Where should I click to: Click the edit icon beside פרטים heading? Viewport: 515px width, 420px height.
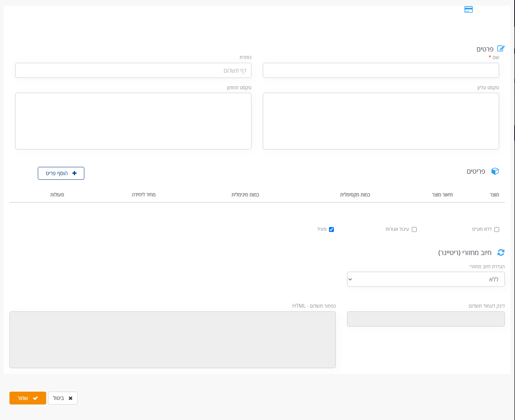tap(501, 48)
